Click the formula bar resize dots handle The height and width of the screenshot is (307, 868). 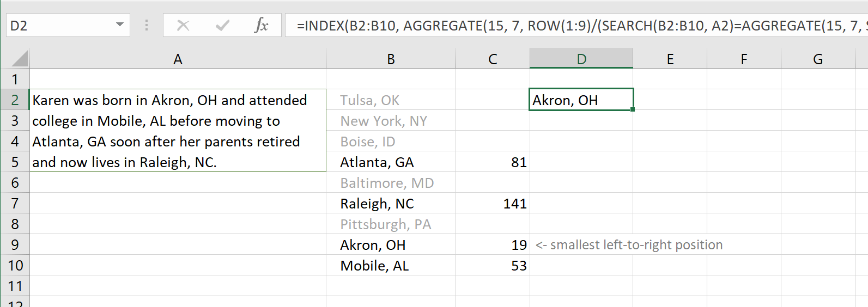(x=147, y=26)
